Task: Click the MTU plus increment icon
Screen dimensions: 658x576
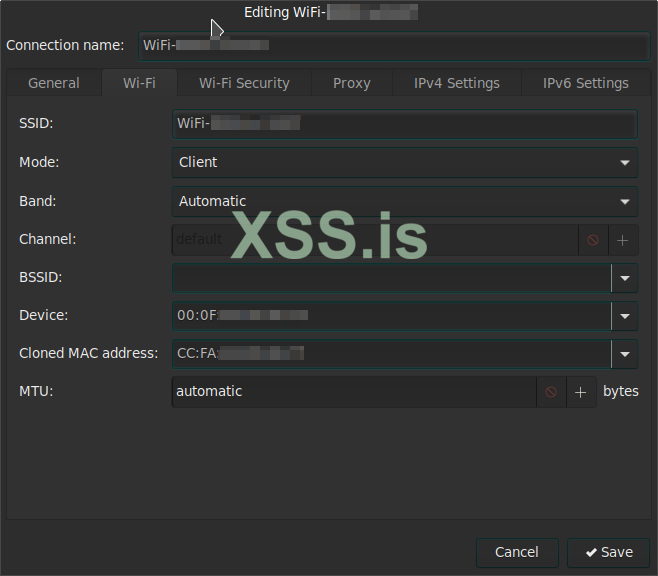Action: coord(581,392)
